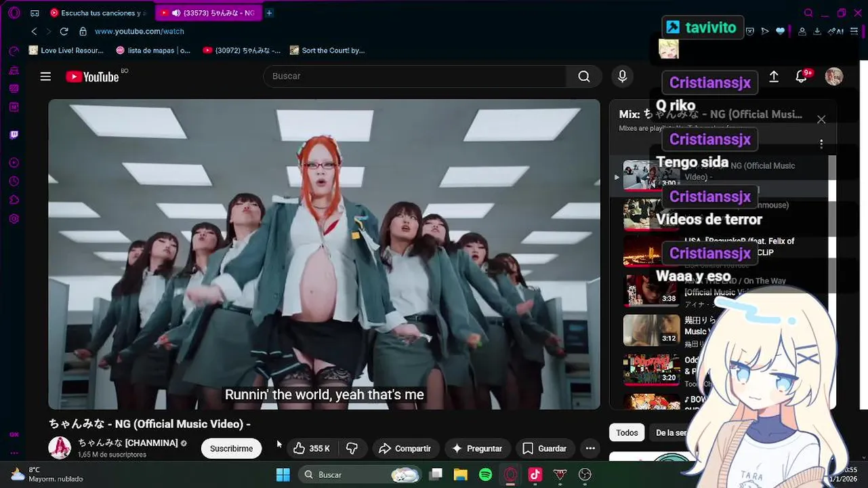Screen dimensions: 868x488
Task: Click the YouTube Buscar search field
Action: tap(415, 77)
